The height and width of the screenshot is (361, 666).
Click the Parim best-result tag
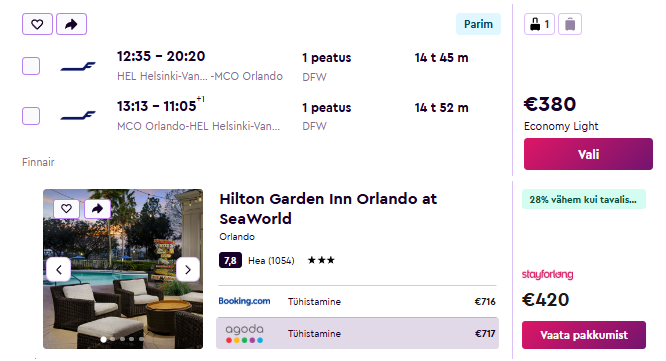(x=478, y=24)
